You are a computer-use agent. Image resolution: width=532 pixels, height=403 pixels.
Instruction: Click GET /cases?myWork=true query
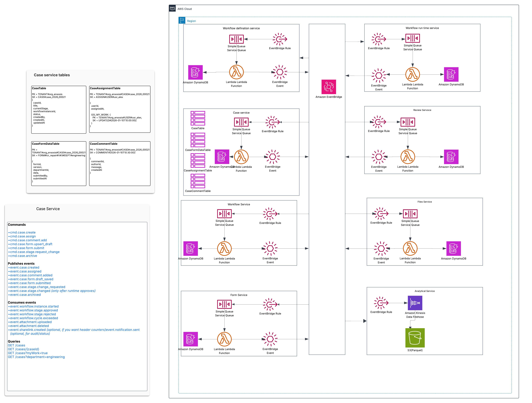tap(28, 353)
